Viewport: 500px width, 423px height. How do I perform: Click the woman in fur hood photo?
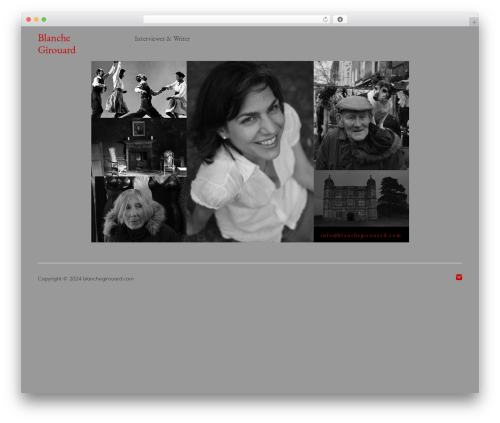coord(139,209)
